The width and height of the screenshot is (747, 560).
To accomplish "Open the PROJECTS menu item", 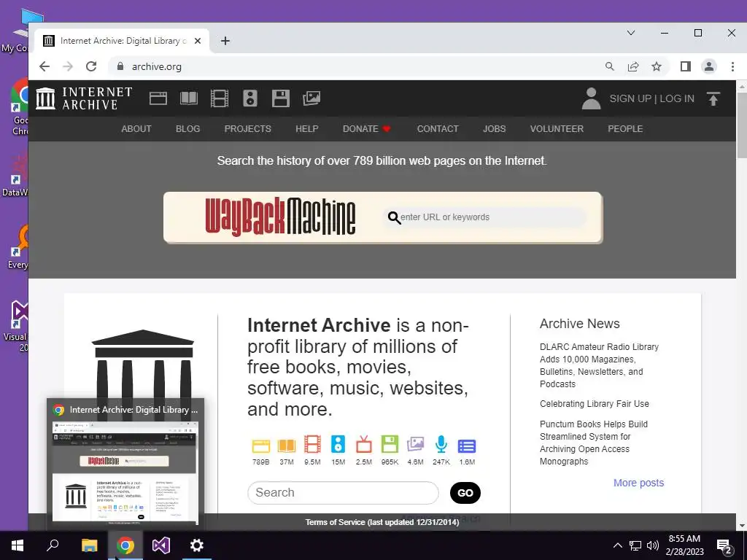I will tap(248, 128).
